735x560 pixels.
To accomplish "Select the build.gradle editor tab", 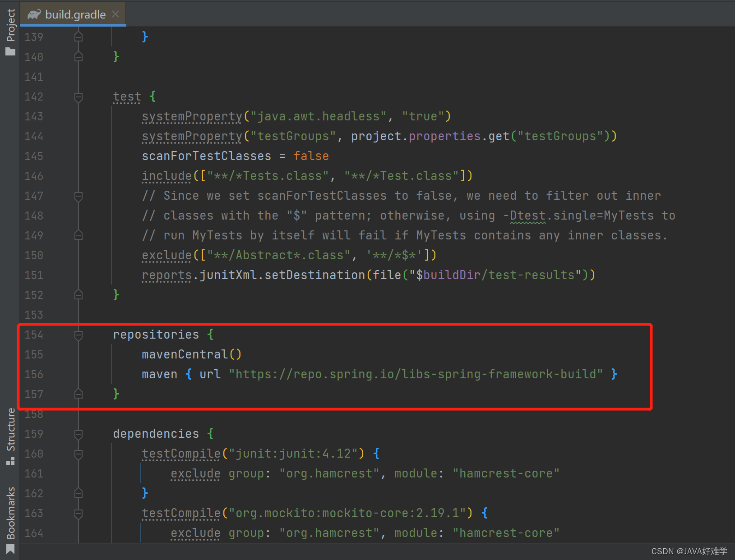I will pos(73,14).
